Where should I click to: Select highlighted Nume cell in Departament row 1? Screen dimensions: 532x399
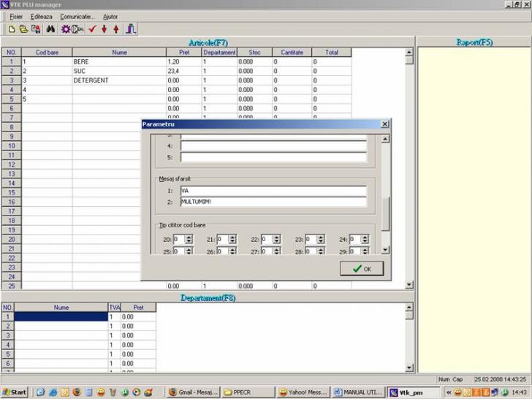61,316
